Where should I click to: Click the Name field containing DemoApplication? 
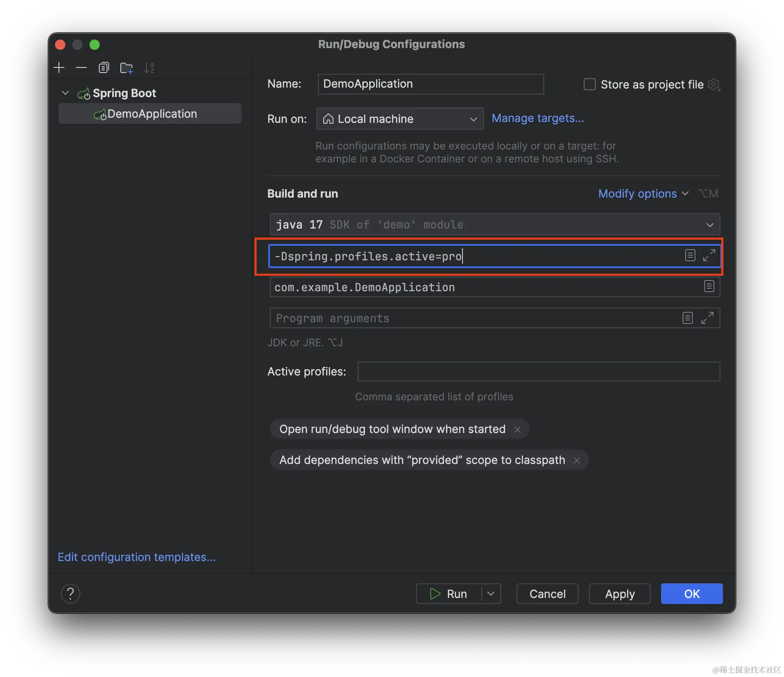(431, 84)
